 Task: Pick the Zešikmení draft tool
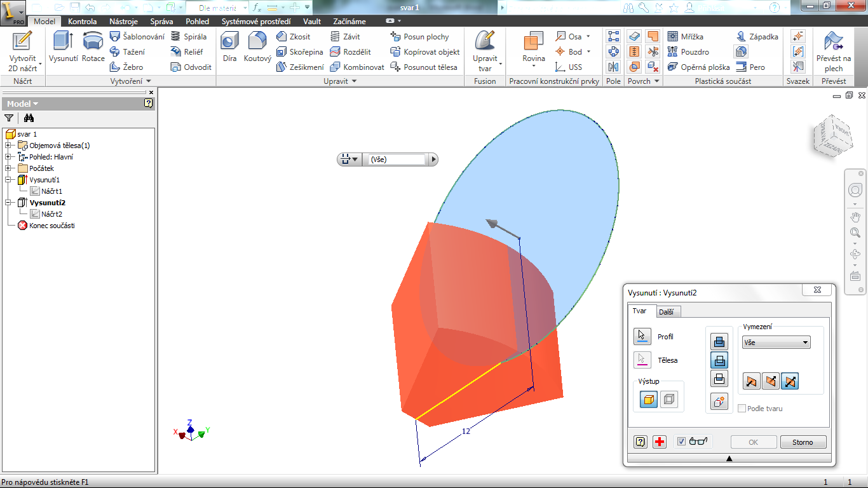300,67
